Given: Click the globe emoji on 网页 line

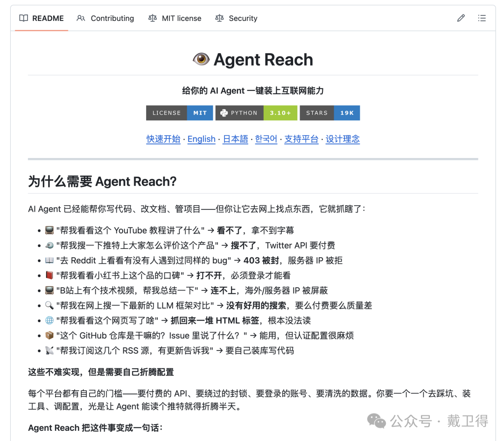Looking at the screenshot, I should [49, 320].
